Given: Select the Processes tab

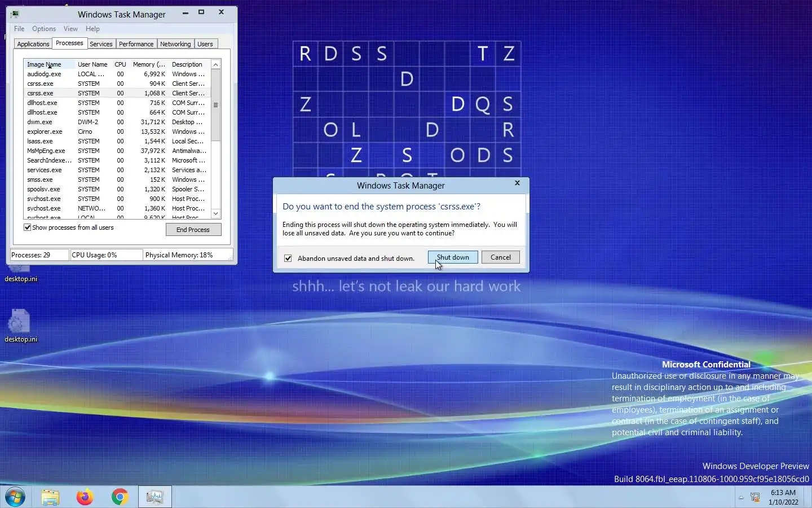Looking at the screenshot, I should pos(69,43).
